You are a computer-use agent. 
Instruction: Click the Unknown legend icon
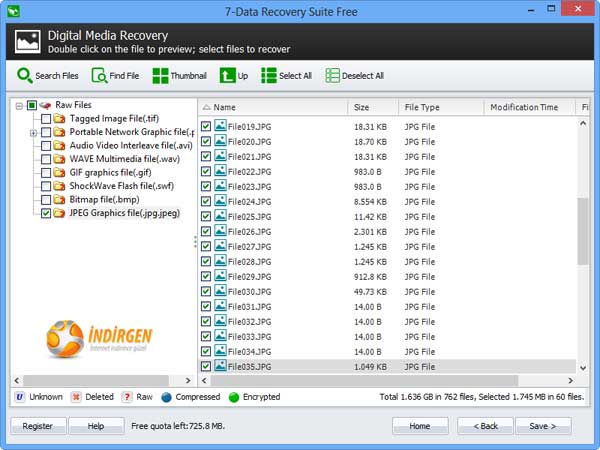click(x=20, y=397)
